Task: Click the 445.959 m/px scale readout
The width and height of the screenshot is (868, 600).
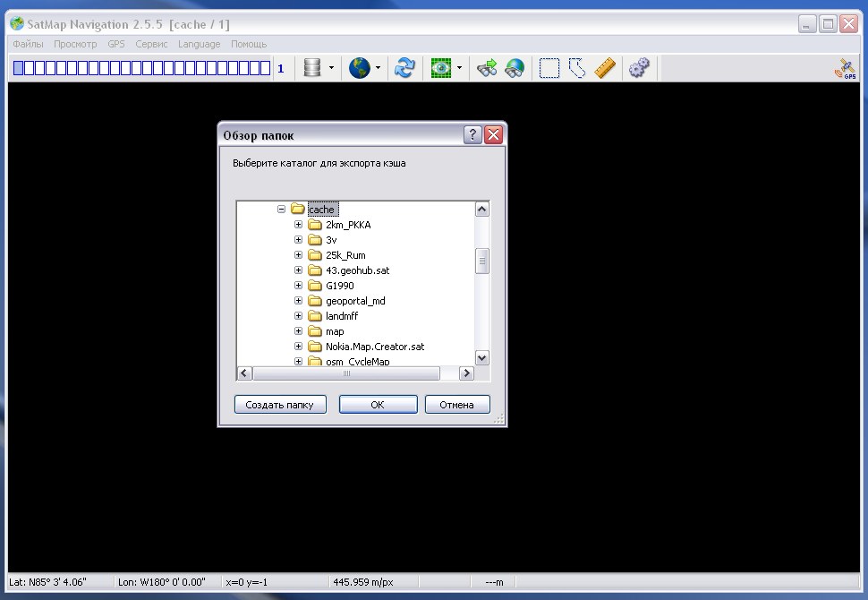Action: tap(363, 582)
